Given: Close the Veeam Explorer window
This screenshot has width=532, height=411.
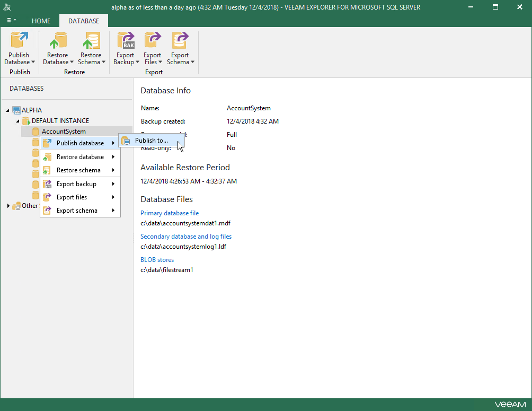Looking at the screenshot, I should (520, 7).
